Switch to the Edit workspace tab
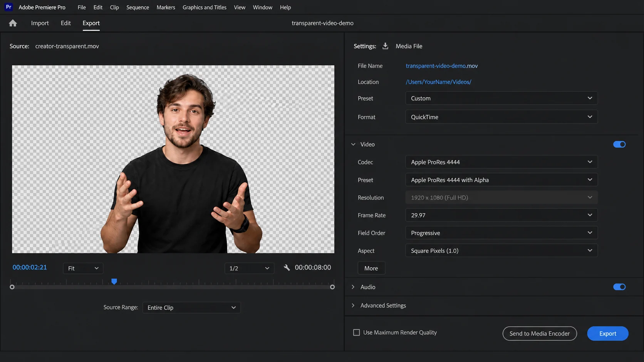This screenshot has height=362, width=644. click(66, 23)
